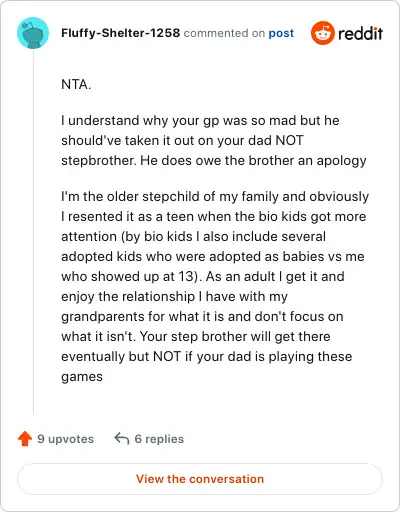Click the final word "games"
The height and width of the screenshot is (512, 400).
coord(82,377)
